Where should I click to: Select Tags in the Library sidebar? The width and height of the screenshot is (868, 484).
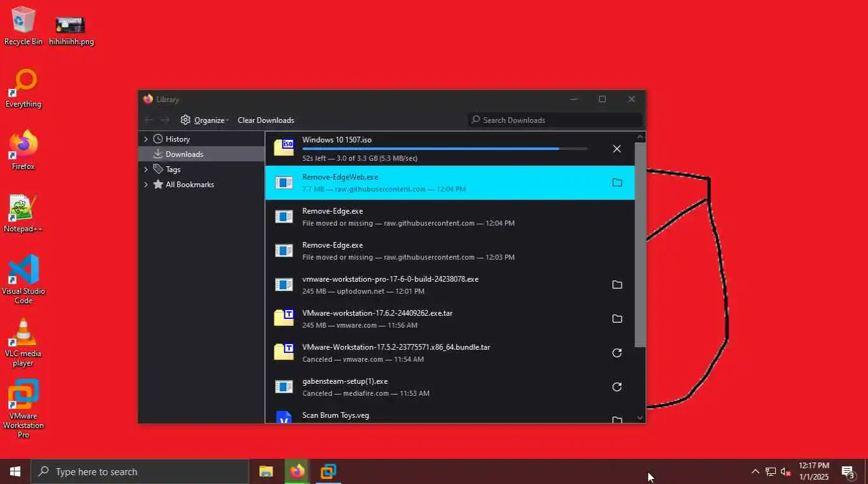(x=201, y=170)
